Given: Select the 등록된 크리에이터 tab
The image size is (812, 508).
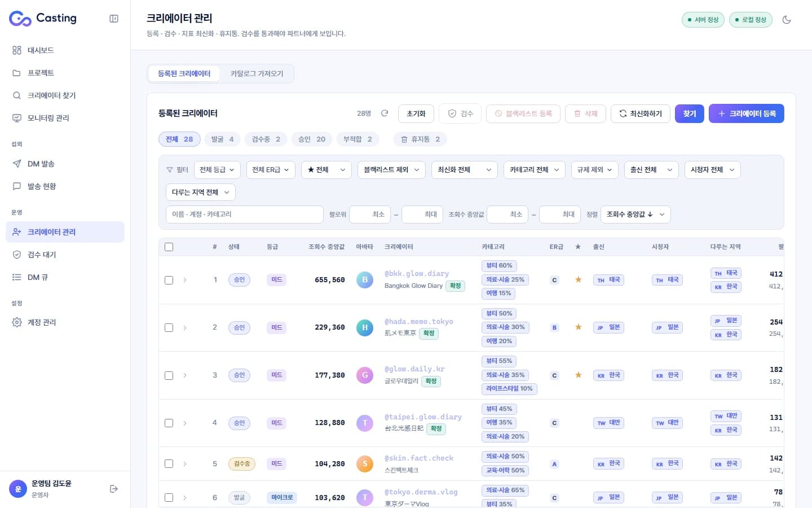Looking at the screenshot, I should pyautogui.click(x=184, y=73).
